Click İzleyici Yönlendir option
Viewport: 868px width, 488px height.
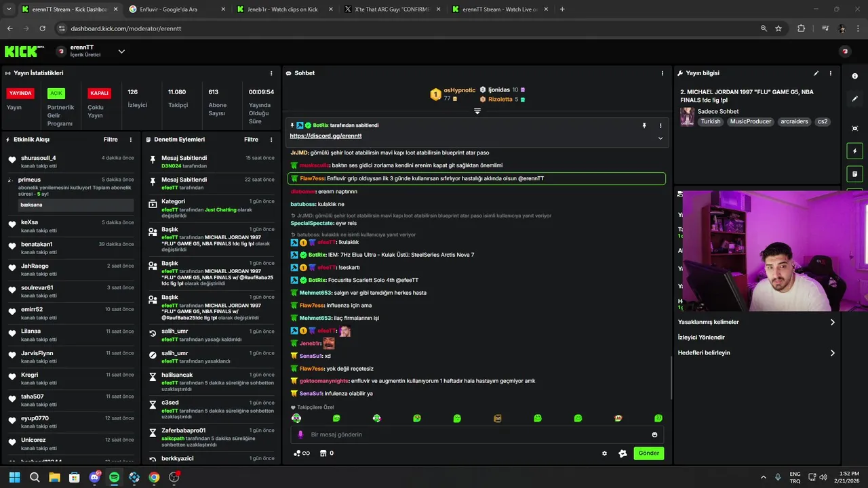tap(701, 338)
